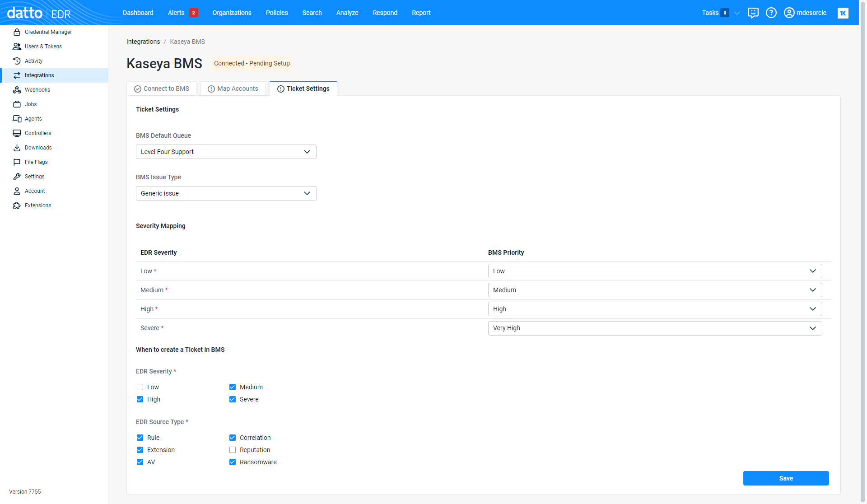This screenshot has height=504, width=867.
Task: Click the Downloads arrow icon
Action: coord(17,148)
